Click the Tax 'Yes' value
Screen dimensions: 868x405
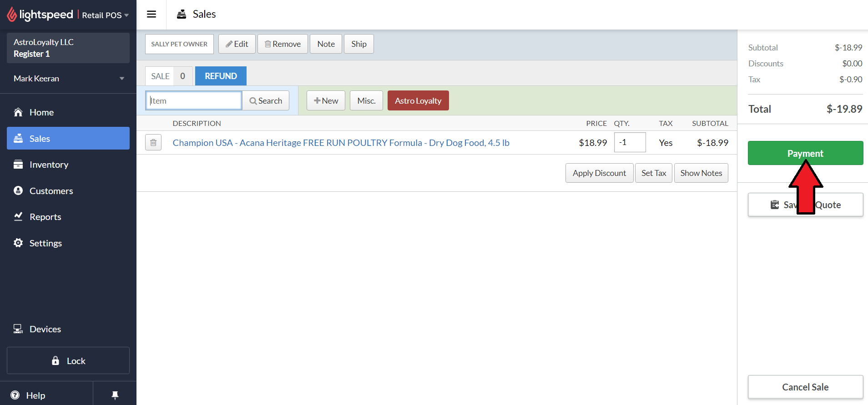666,143
